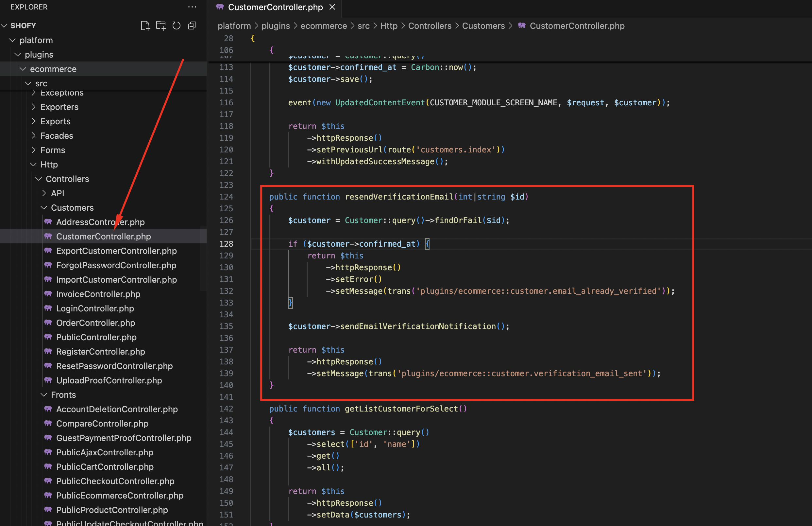The width and height of the screenshot is (812, 526).
Task: Click PHP icon beside ImportCustomerController.php
Action: pyautogui.click(x=48, y=279)
